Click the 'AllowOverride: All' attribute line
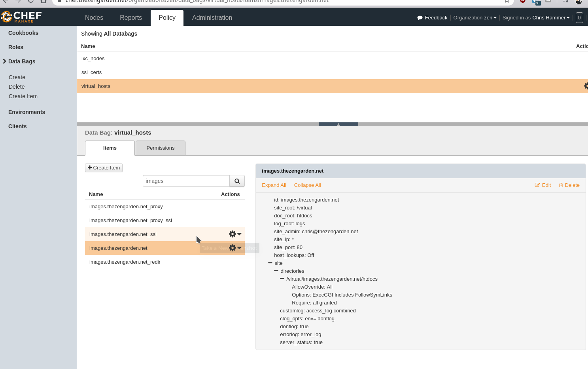Screen dimensions: 588x369 tap(312, 287)
